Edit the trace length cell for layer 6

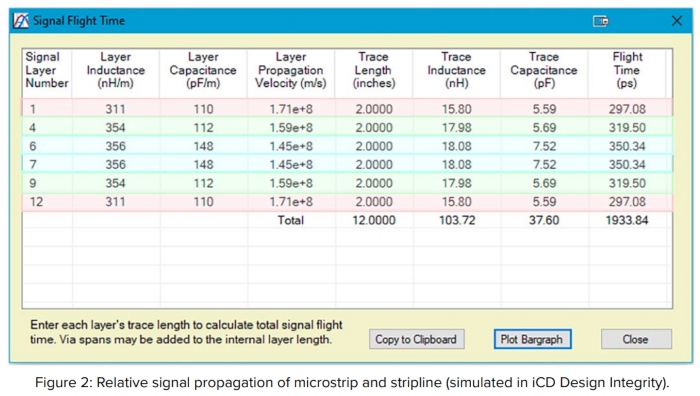pos(374,146)
